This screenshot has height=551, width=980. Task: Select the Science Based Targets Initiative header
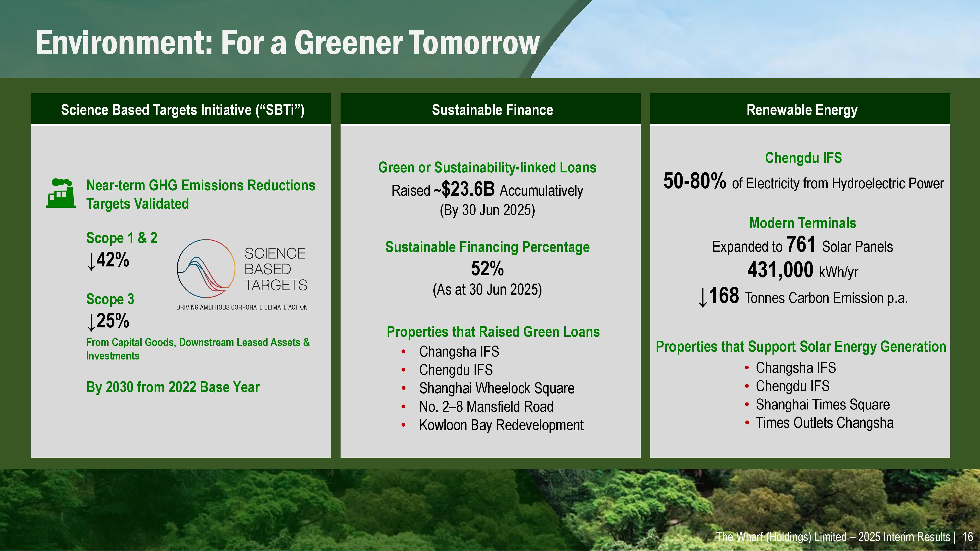[183, 110]
